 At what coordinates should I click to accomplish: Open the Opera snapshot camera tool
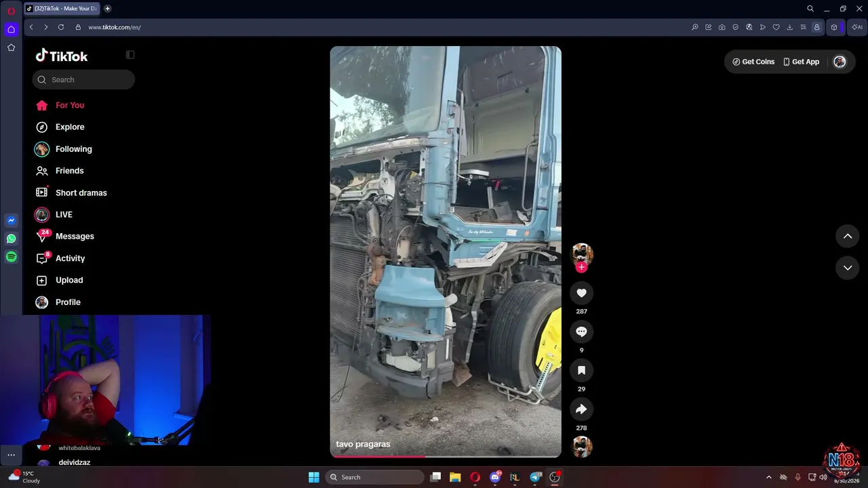point(722,27)
